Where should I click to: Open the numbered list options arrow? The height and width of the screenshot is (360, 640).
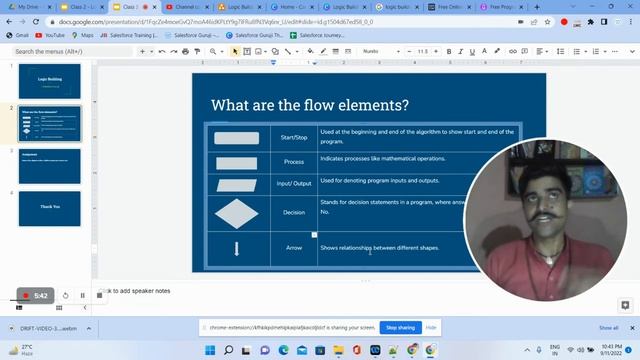click(605, 51)
